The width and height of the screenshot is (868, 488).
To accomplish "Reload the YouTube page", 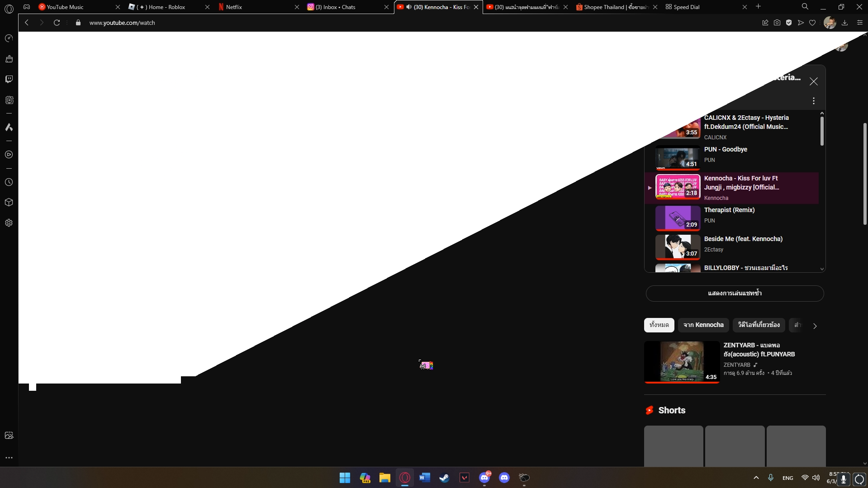I will coord(57,23).
